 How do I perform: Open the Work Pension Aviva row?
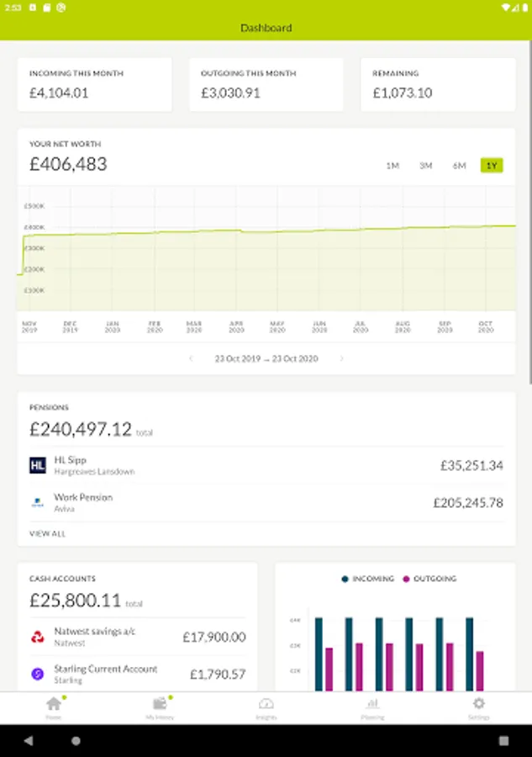pyautogui.click(x=266, y=503)
